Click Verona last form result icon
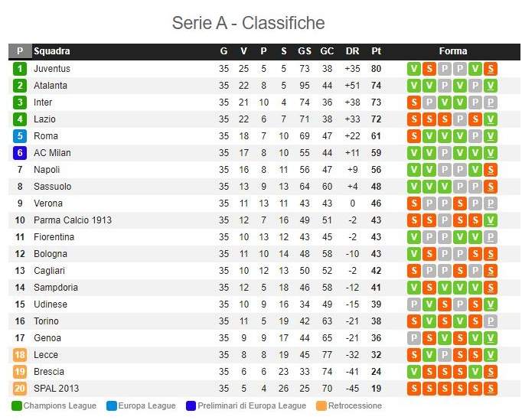 coord(491,203)
